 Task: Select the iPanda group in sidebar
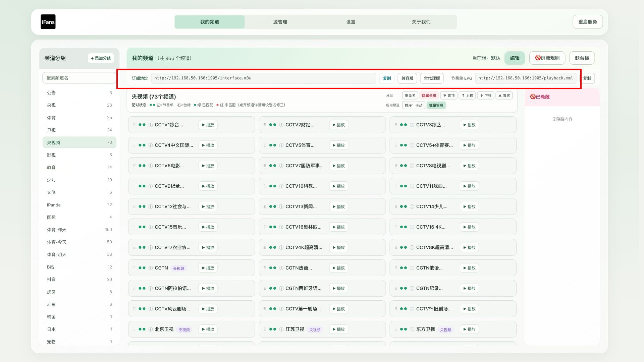tap(79, 205)
